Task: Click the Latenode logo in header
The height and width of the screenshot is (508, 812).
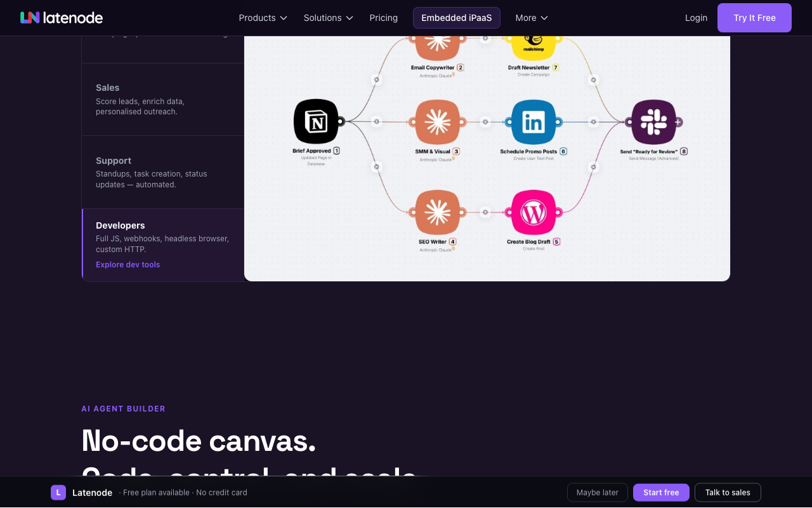Action: click(x=62, y=18)
